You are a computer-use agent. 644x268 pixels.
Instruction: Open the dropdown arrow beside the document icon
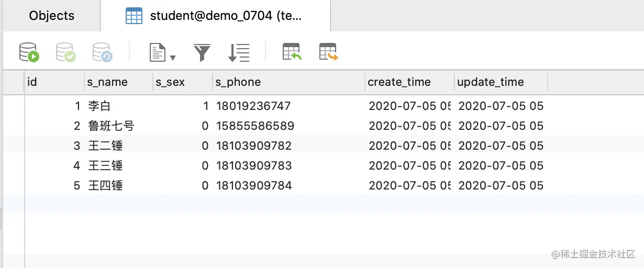pyautogui.click(x=173, y=57)
